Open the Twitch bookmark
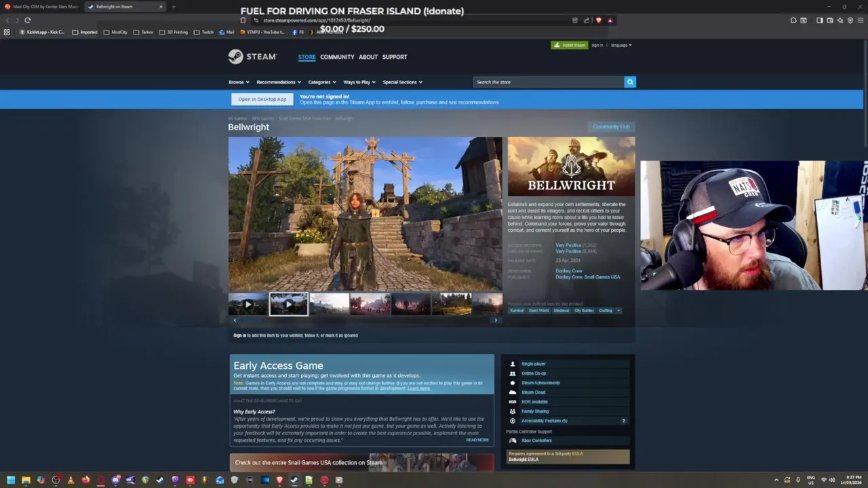 point(203,32)
